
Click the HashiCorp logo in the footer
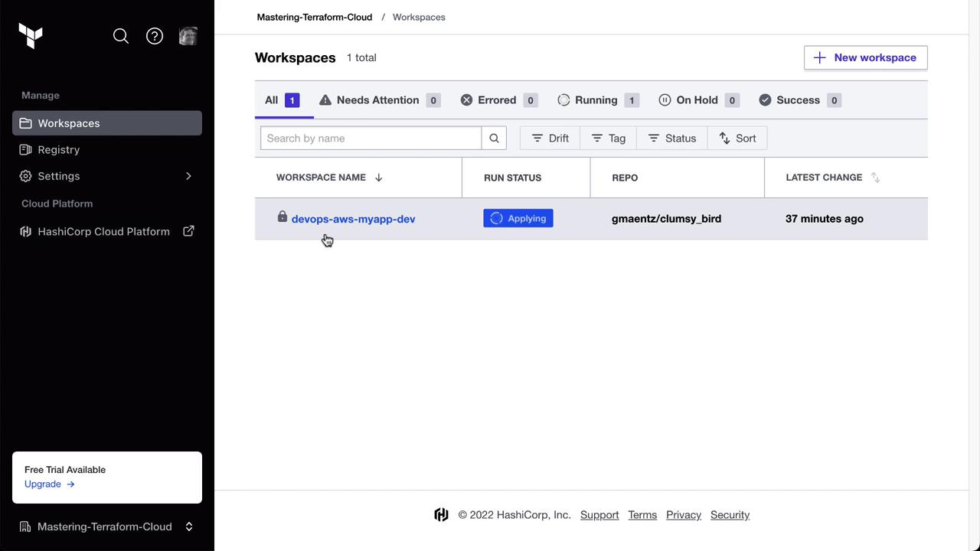441,515
